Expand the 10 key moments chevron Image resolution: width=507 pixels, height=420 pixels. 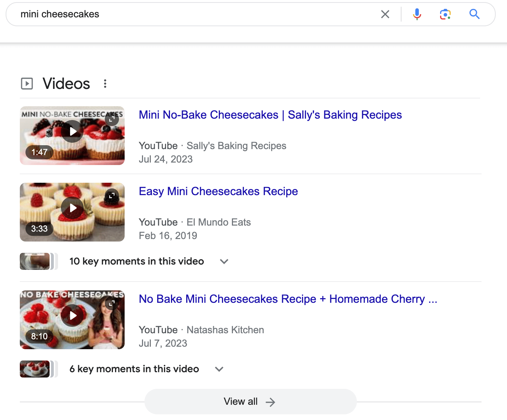224,261
